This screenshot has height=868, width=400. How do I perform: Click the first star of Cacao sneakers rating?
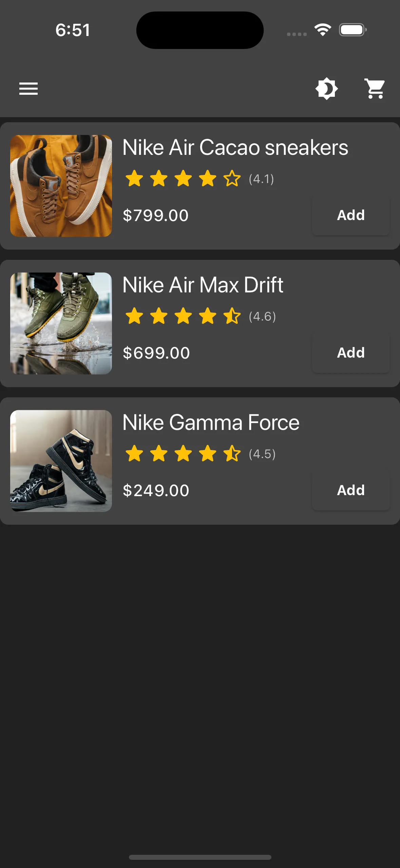pos(134,179)
